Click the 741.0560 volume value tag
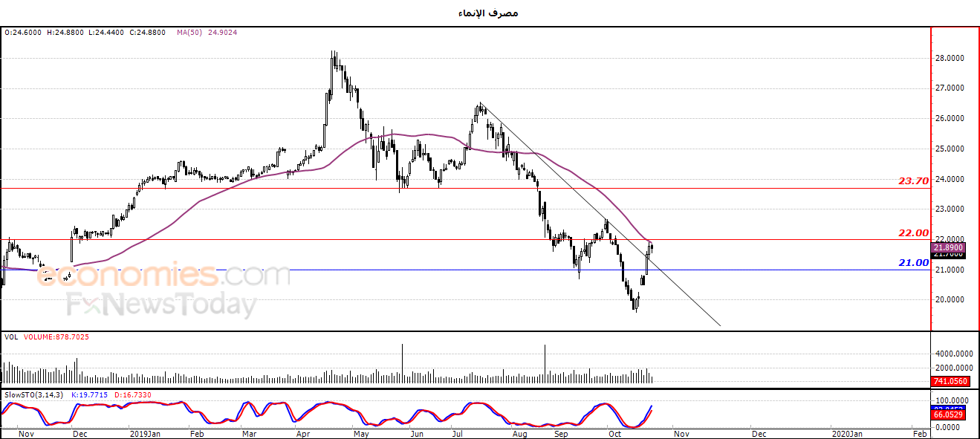Image resolution: width=980 pixels, height=439 pixels. click(x=950, y=381)
